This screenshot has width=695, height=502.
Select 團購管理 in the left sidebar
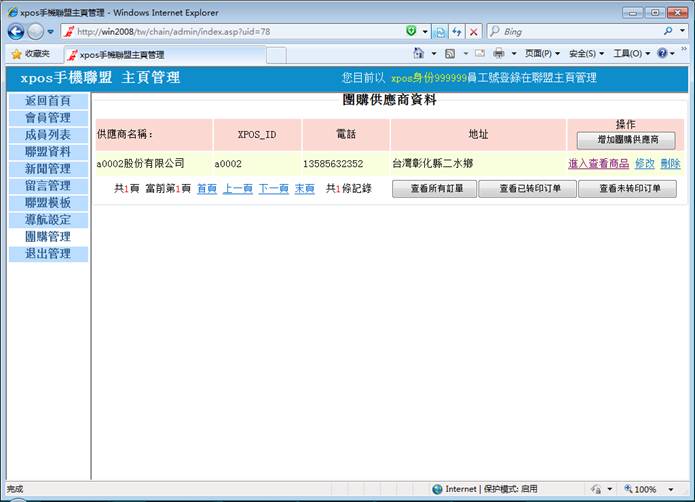47,237
